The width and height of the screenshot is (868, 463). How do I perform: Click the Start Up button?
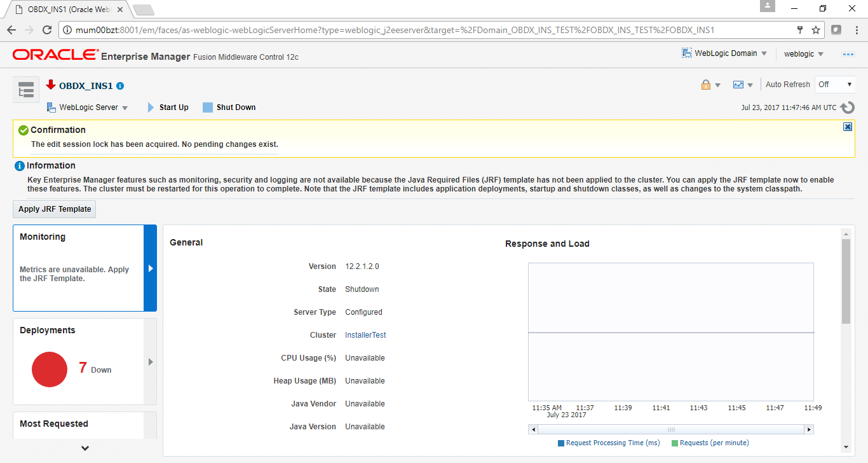coord(168,107)
